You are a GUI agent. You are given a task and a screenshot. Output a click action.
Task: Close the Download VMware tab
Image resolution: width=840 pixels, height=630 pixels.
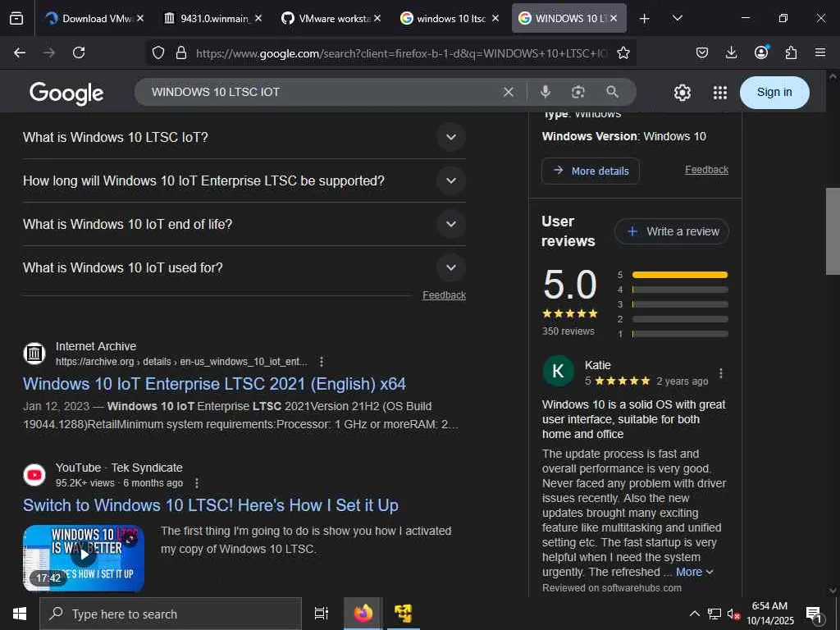click(x=139, y=18)
